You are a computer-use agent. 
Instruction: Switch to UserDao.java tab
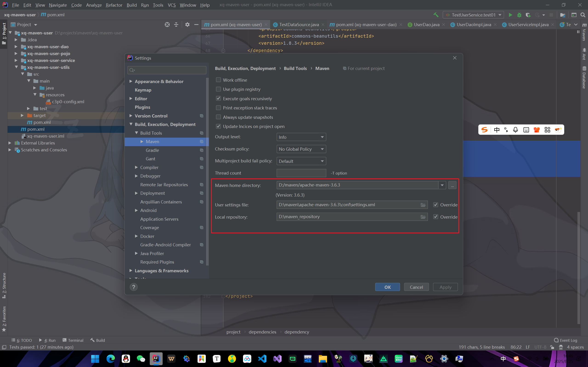tap(427, 25)
